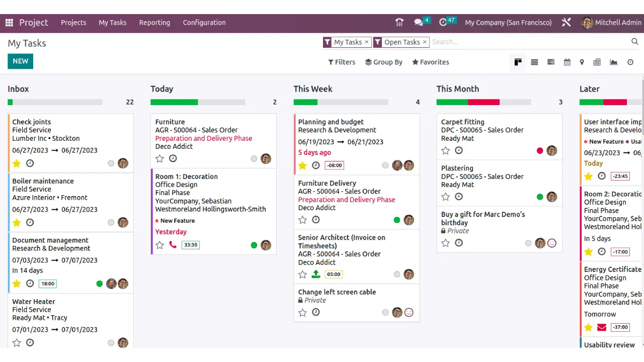644x362 pixels.
Task: Open the Discuss messages panel
Action: [x=419, y=22]
